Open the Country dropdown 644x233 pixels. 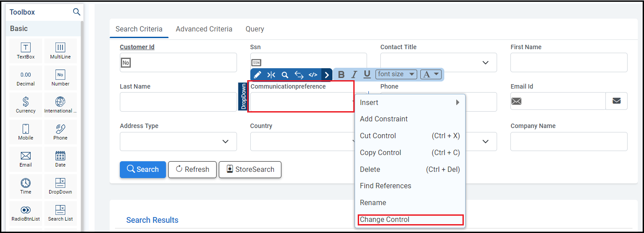303,141
